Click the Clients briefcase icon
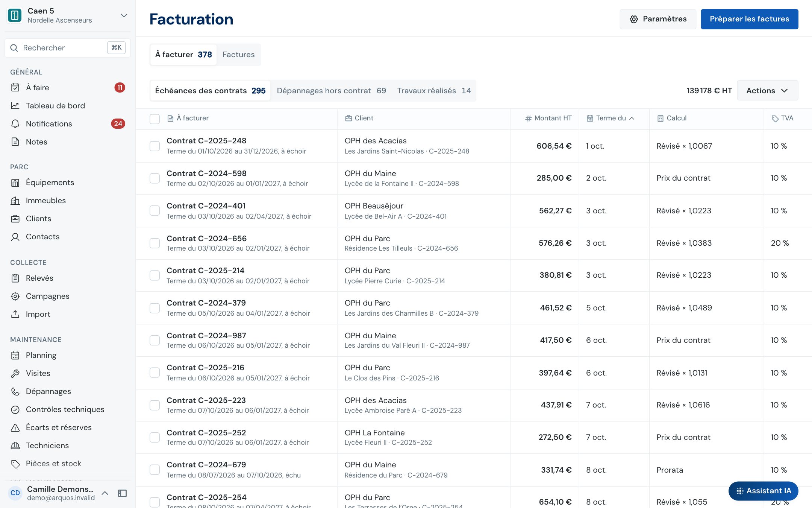This screenshot has width=812, height=508. (x=15, y=219)
